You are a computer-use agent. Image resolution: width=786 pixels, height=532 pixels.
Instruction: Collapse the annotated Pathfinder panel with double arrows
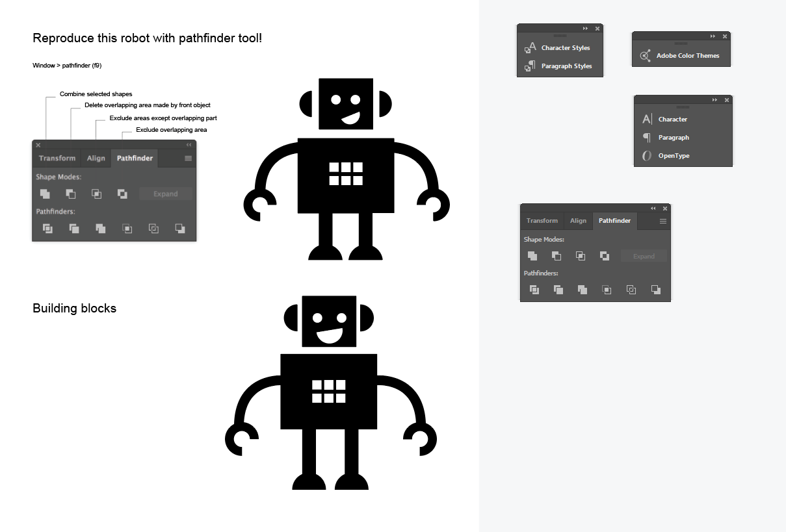189,145
